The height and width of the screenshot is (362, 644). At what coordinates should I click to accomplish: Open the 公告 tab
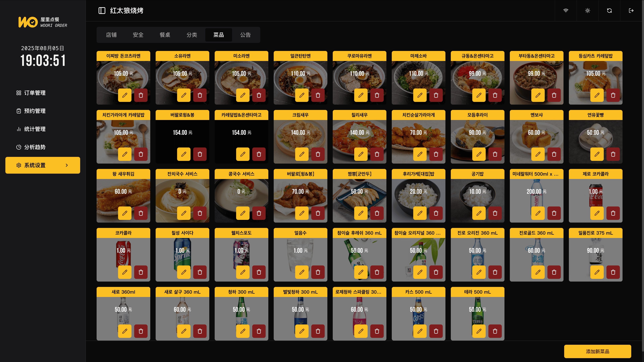pos(246,35)
